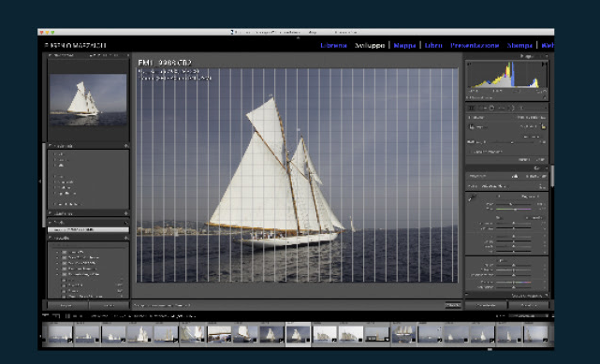
Task: Adjust the Temperature slider
Action: point(513,205)
